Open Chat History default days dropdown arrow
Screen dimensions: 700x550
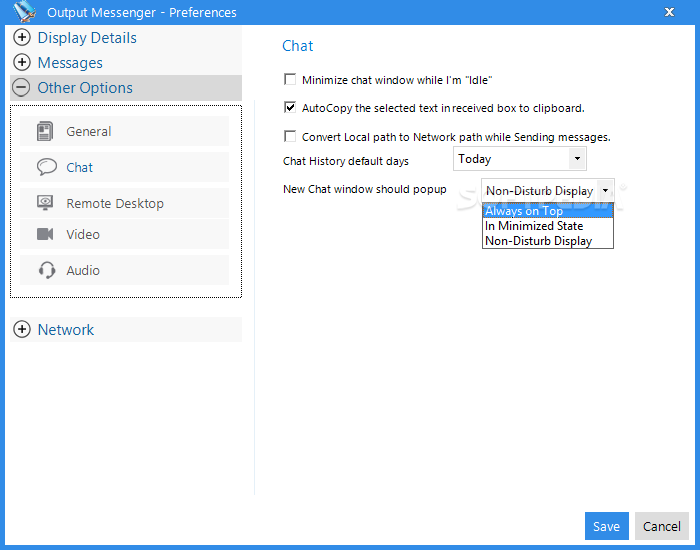click(x=577, y=159)
